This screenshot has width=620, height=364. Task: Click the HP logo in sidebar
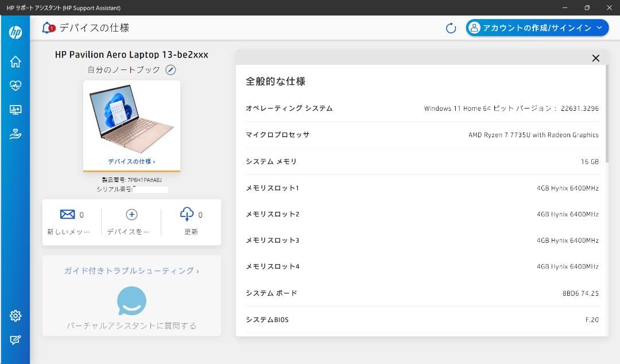(15, 32)
